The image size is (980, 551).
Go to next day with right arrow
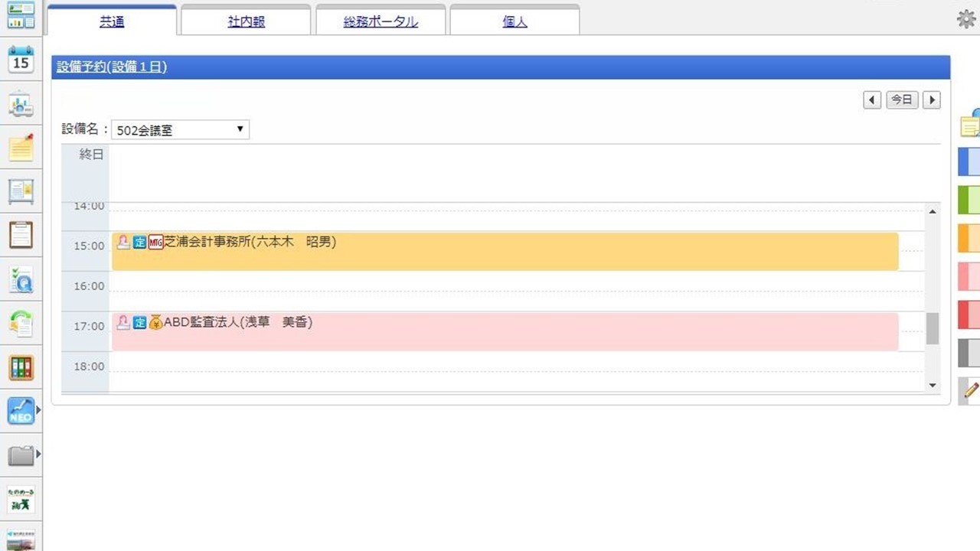click(931, 100)
